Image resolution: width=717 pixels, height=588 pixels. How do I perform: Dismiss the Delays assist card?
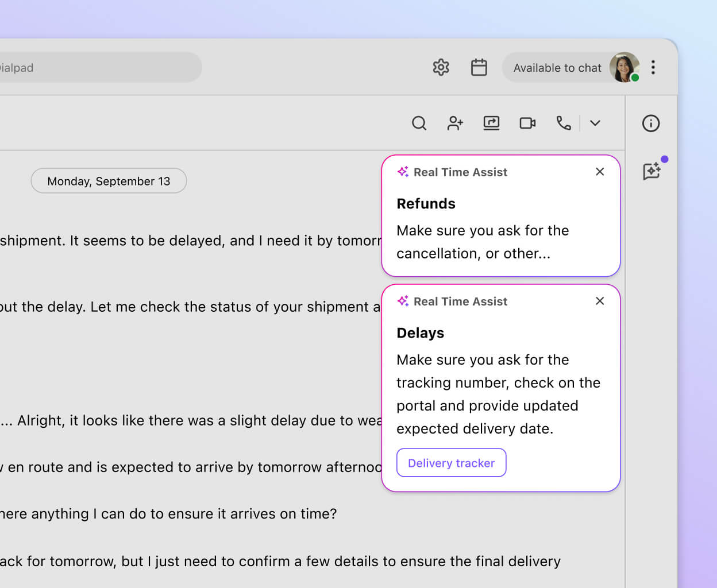(x=600, y=301)
